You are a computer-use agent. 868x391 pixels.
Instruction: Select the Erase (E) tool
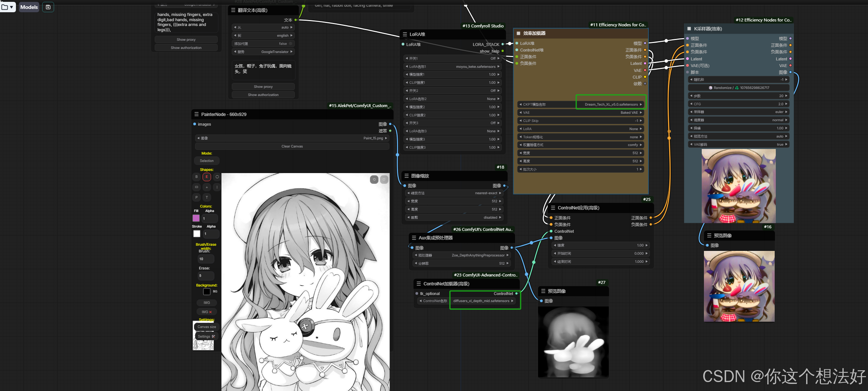click(x=207, y=177)
